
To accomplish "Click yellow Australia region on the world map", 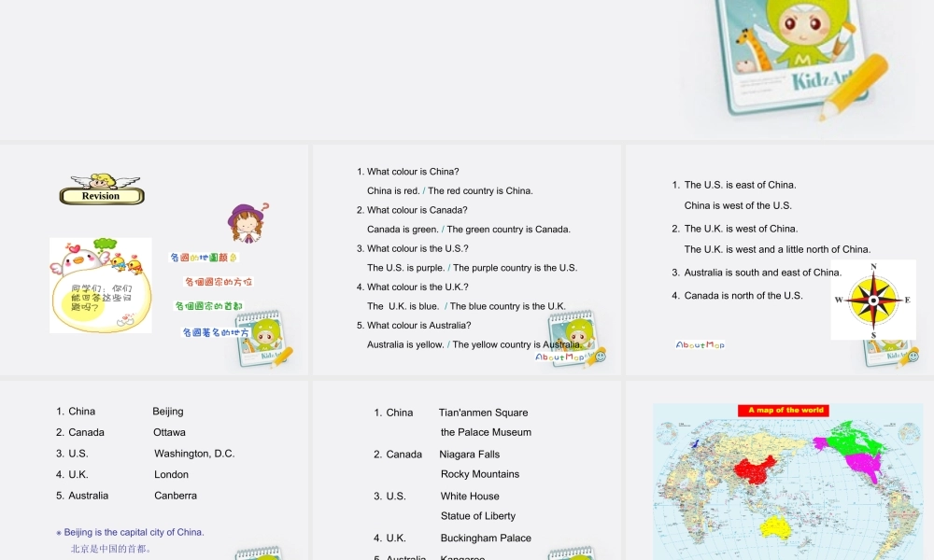I will pos(774,526).
